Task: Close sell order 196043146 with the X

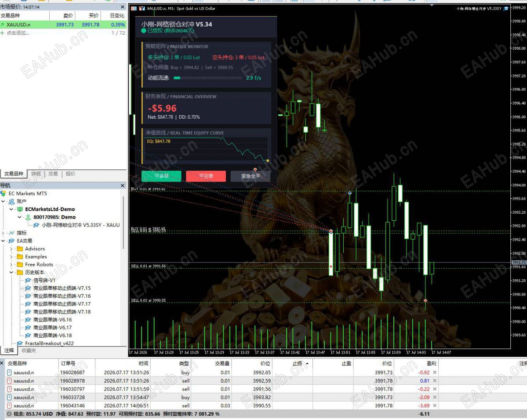Action: [x=435, y=405]
